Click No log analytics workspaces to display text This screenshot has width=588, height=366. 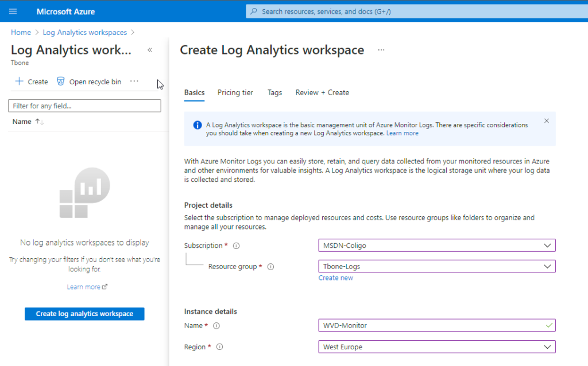coord(84,243)
